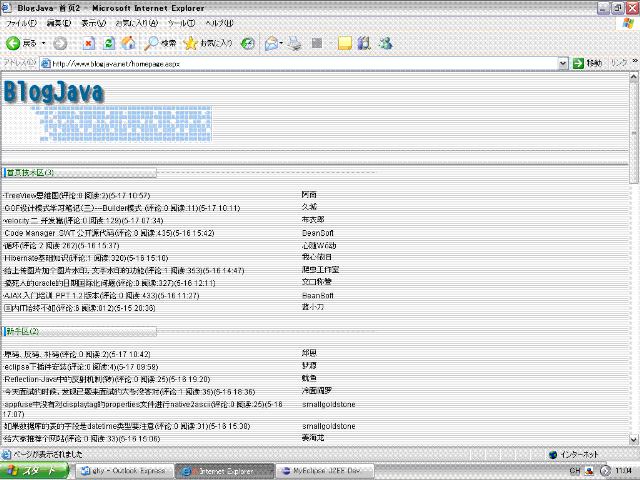This screenshot has width=640, height=480.
Task: Click author BeanSoft beside Code Manager row
Action: click(x=318, y=233)
